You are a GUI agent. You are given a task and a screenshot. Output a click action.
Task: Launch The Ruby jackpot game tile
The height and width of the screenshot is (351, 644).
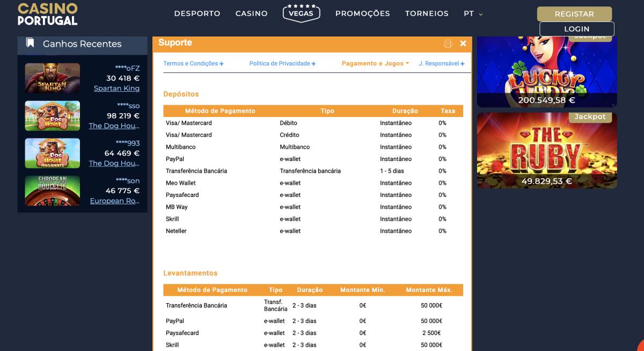547,150
